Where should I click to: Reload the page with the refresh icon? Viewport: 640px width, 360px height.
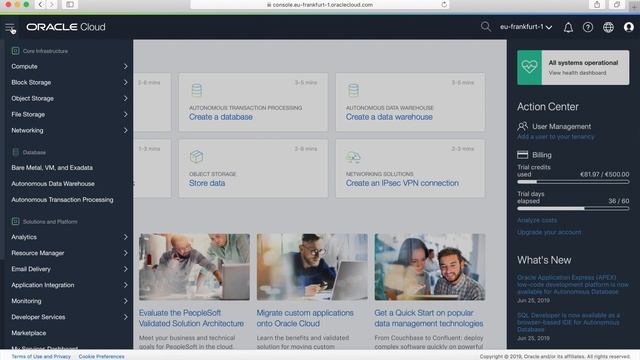coord(444,4)
